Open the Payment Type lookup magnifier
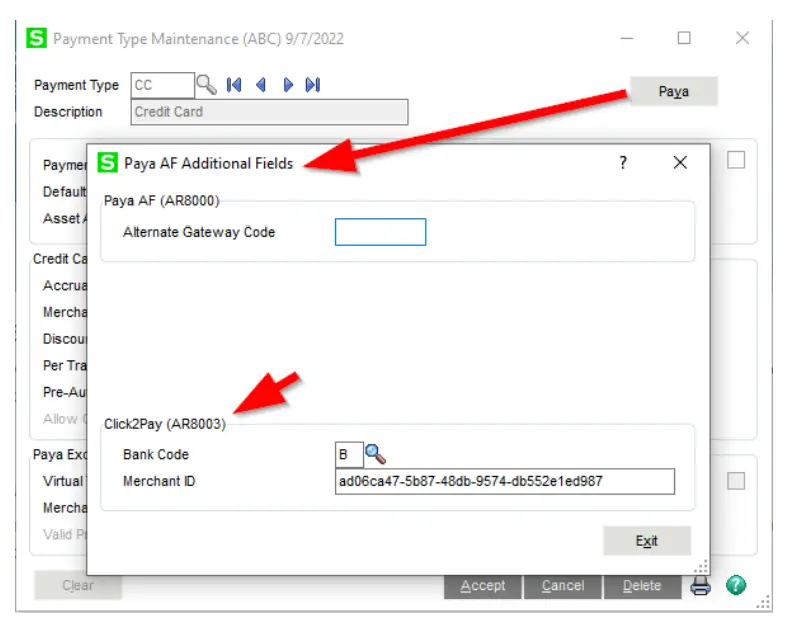The height and width of the screenshot is (633, 792). click(x=207, y=85)
